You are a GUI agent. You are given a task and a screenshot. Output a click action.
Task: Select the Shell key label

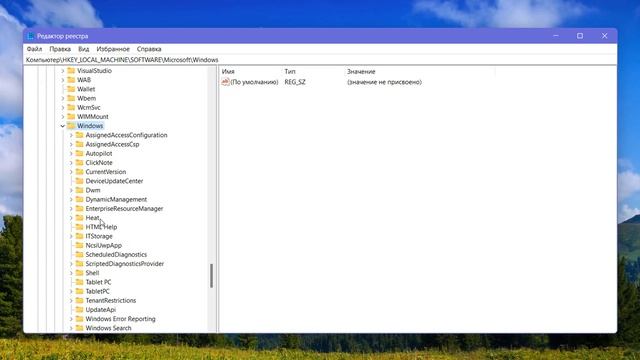92,273
